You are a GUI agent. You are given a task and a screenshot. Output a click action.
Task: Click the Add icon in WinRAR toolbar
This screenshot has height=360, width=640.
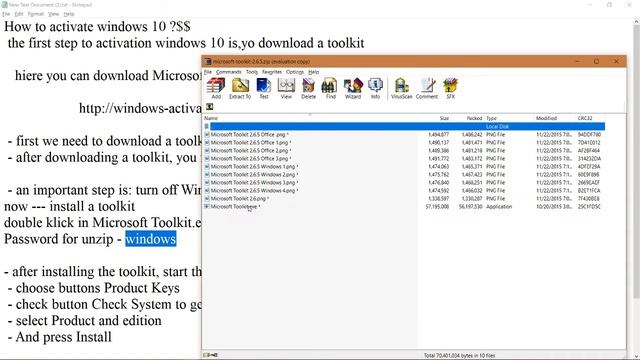pyautogui.click(x=216, y=89)
